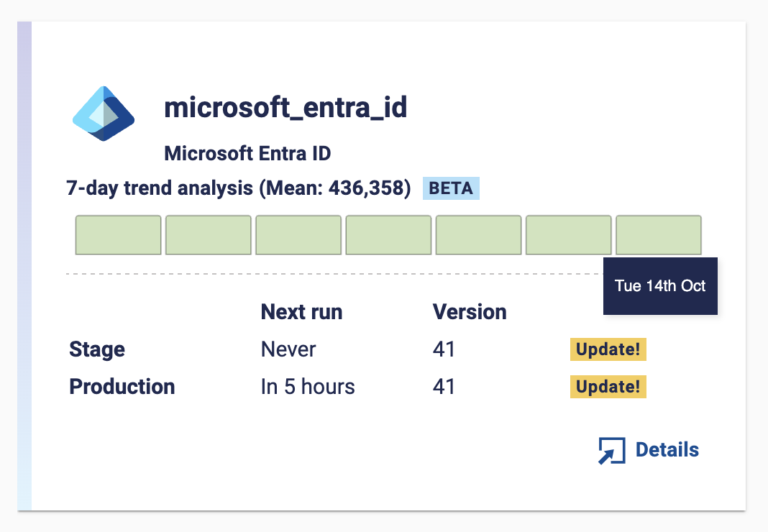Select the first trend bar

[118, 234]
